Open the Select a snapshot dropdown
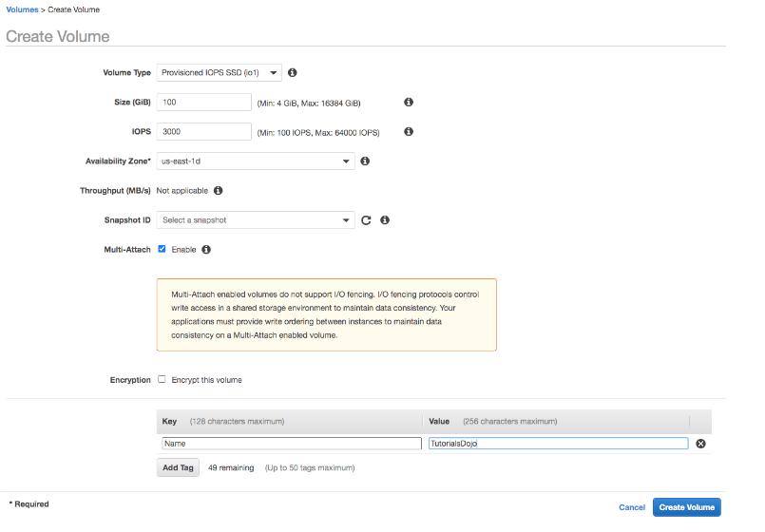The height and width of the screenshot is (532, 765). point(256,220)
